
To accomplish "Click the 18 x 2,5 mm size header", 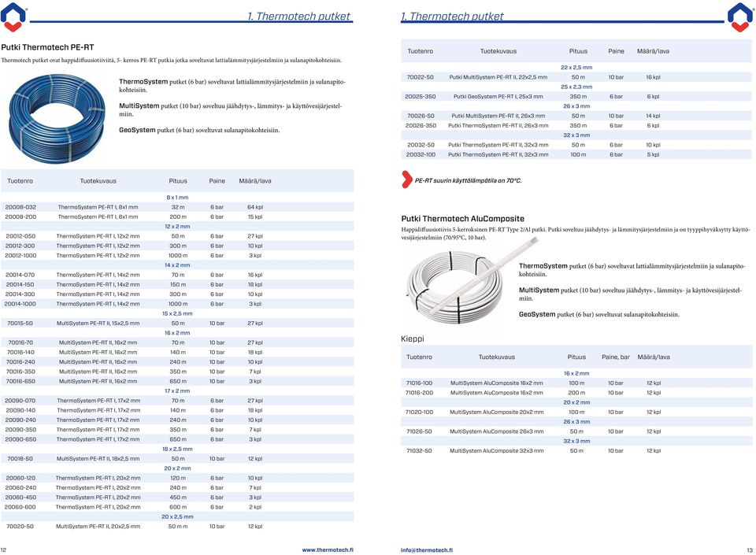I will pyautogui.click(x=177, y=449).
